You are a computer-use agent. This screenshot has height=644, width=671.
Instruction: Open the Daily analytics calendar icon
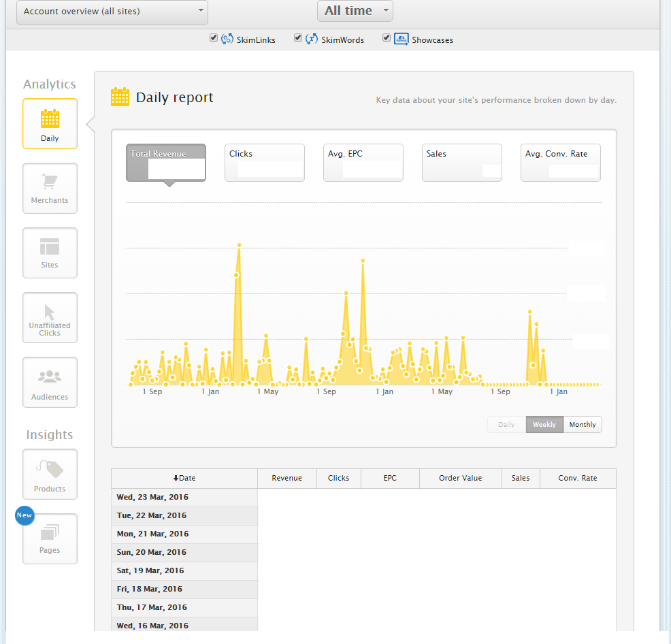(x=50, y=119)
